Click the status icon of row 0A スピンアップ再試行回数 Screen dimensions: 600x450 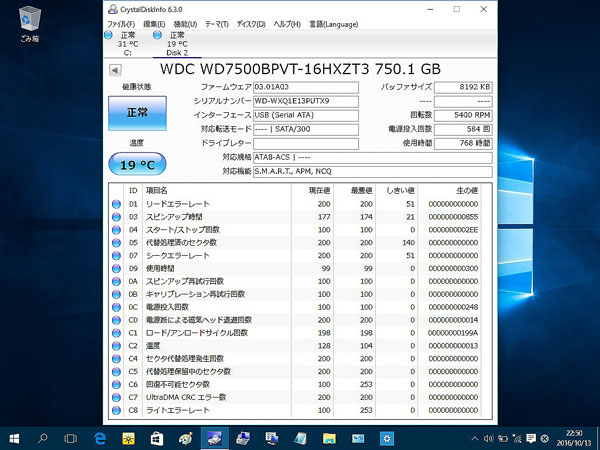[116, 282]
